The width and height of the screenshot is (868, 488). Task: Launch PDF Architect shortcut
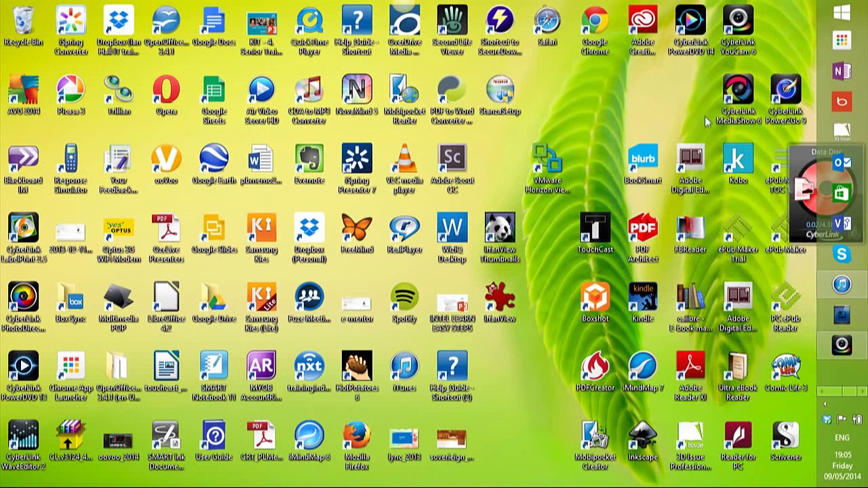(643, 228)
